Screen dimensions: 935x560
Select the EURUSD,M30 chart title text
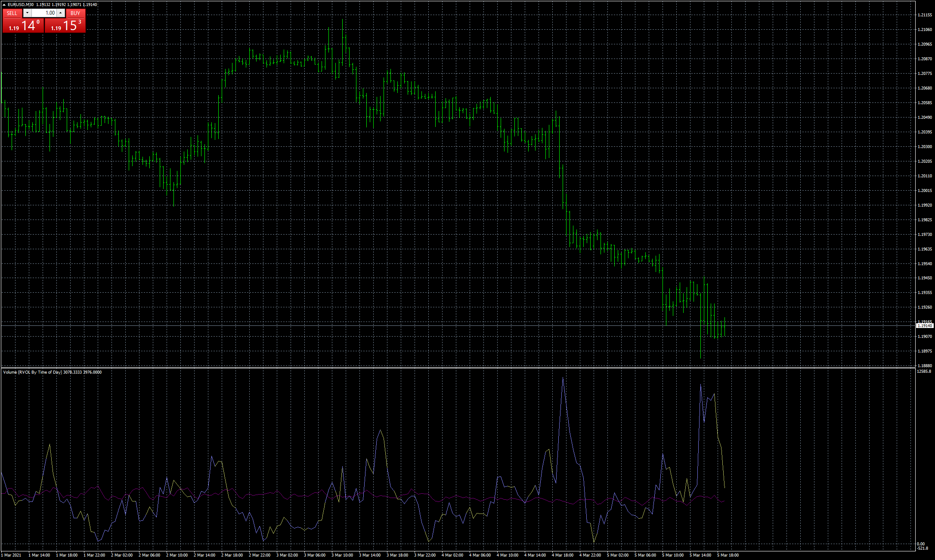click(x=21, y=4)
